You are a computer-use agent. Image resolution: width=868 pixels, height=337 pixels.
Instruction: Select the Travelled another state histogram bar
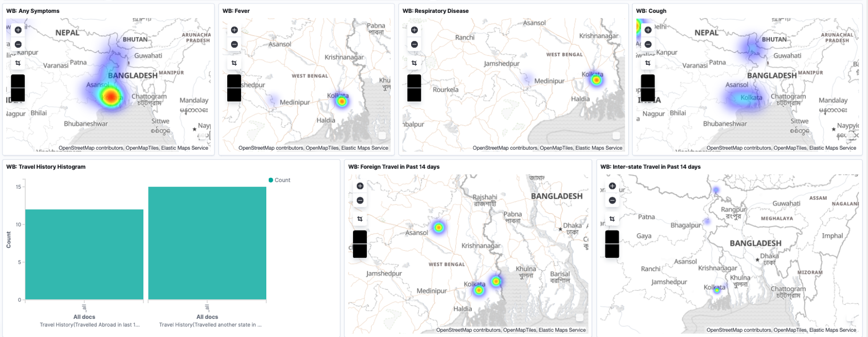click(x=207, y=243)
